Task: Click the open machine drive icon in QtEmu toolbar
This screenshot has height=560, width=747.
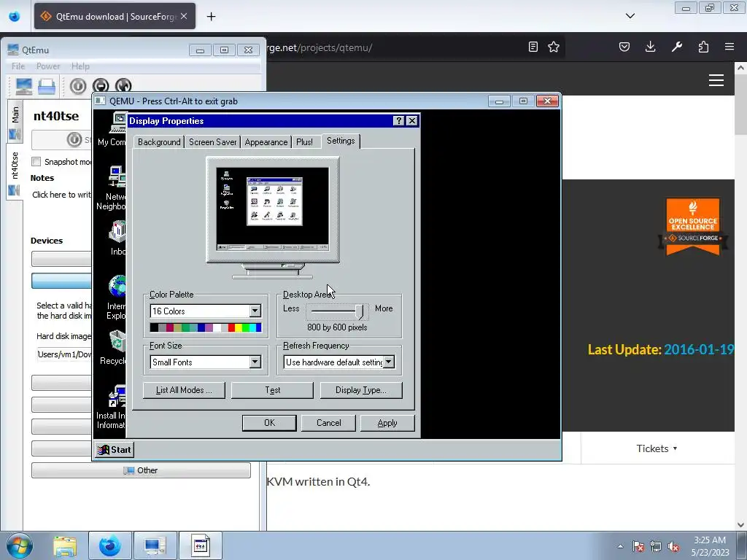Action: [47, 86]
